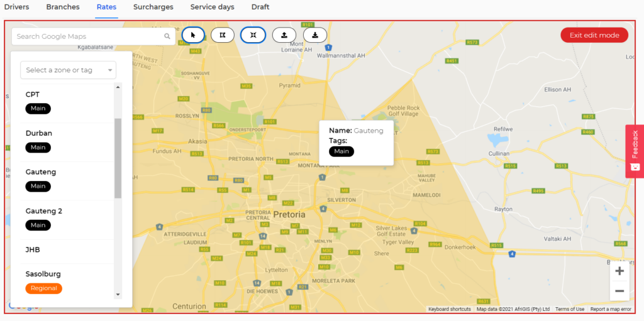This screenshot has height=321, width=644.
Task: Click the upload zones icon button
Action: 284,35
